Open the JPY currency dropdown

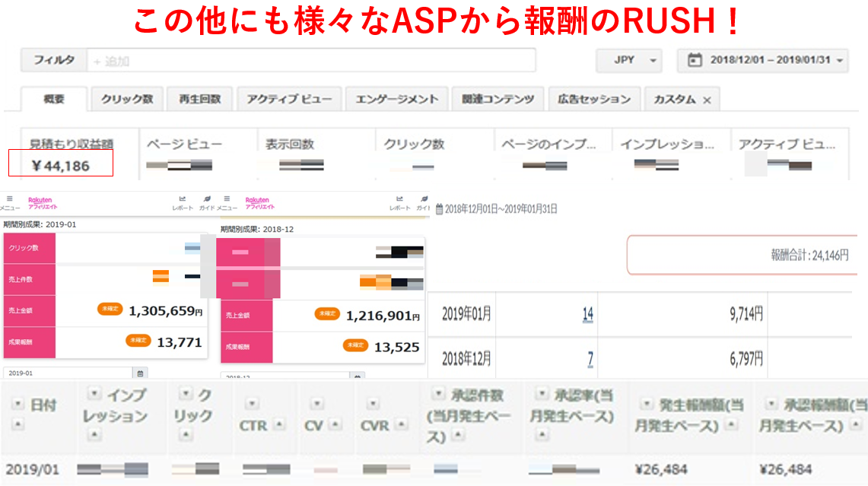pos(628,60)
